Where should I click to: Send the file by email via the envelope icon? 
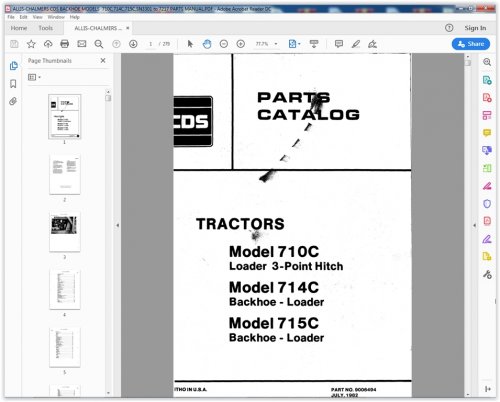tap(82, 44)
